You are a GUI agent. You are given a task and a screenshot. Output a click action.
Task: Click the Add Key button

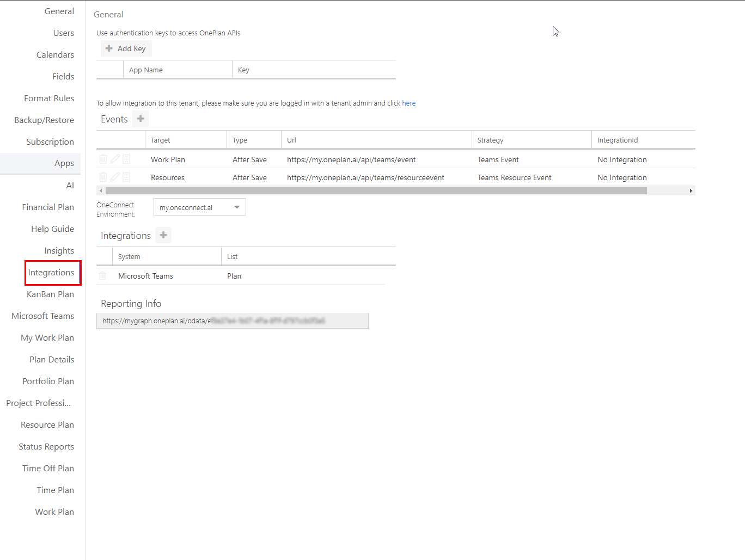click(126, 48)
